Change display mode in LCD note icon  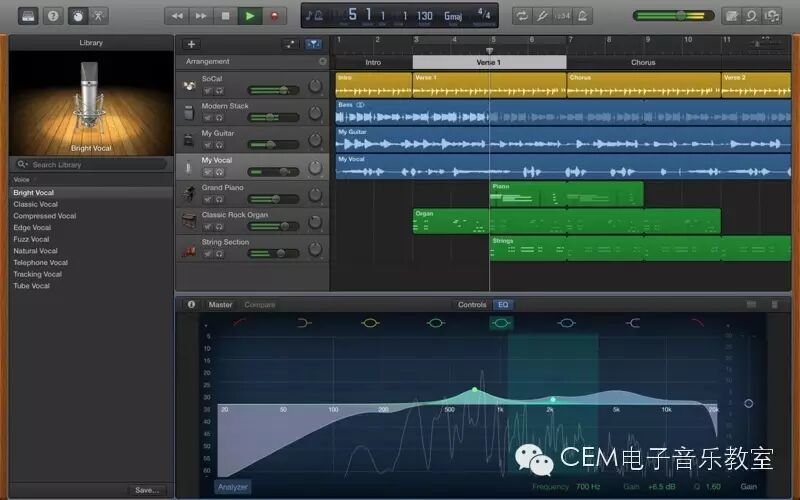pyautogui.click(x=314, y=15)
